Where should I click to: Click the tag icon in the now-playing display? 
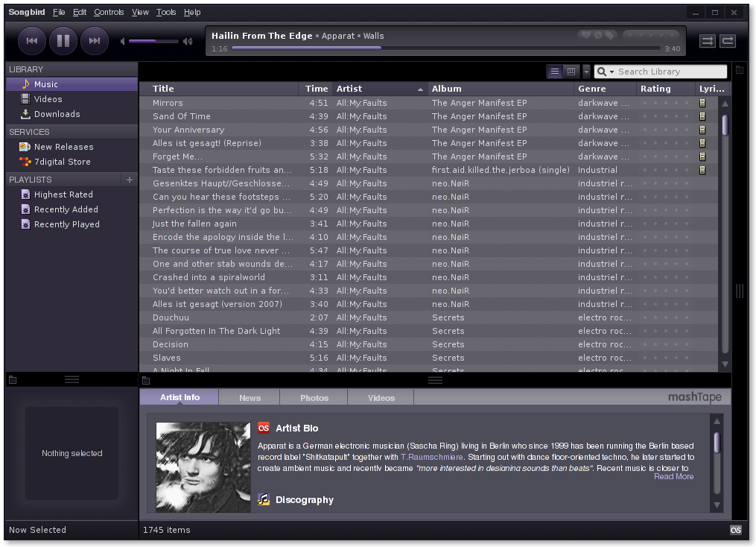click(x=610, y=35)
